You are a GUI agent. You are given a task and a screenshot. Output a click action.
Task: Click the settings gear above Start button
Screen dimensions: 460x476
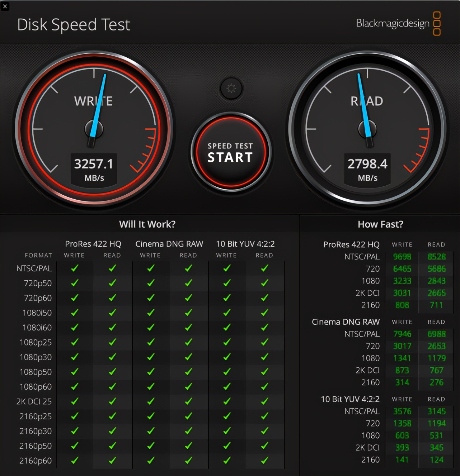(231, 88)
